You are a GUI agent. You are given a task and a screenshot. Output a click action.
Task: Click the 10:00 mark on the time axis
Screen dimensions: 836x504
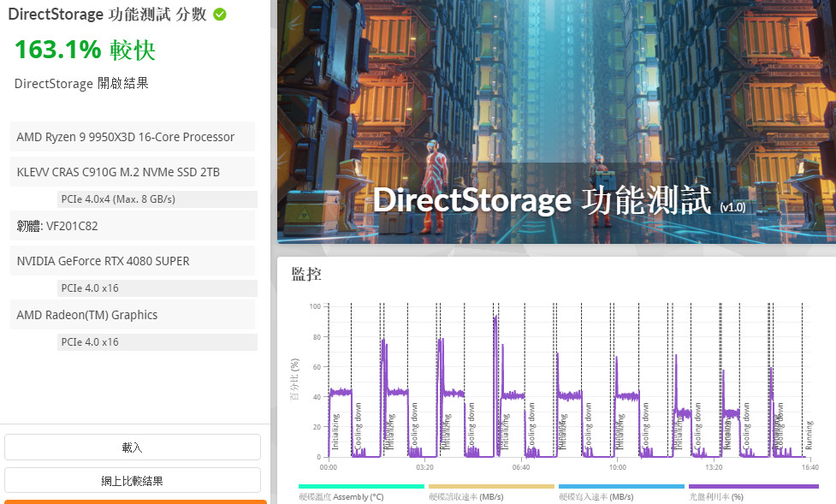pos(617,468)
